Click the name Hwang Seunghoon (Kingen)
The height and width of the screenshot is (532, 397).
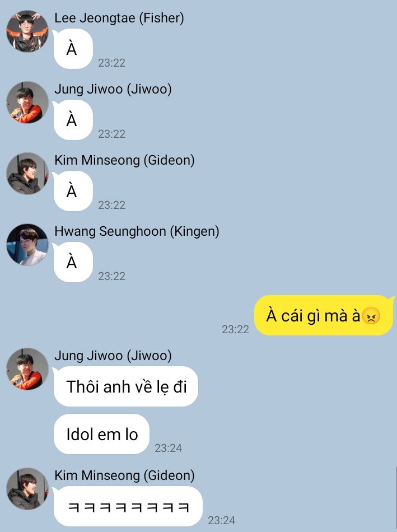[137, 231]
